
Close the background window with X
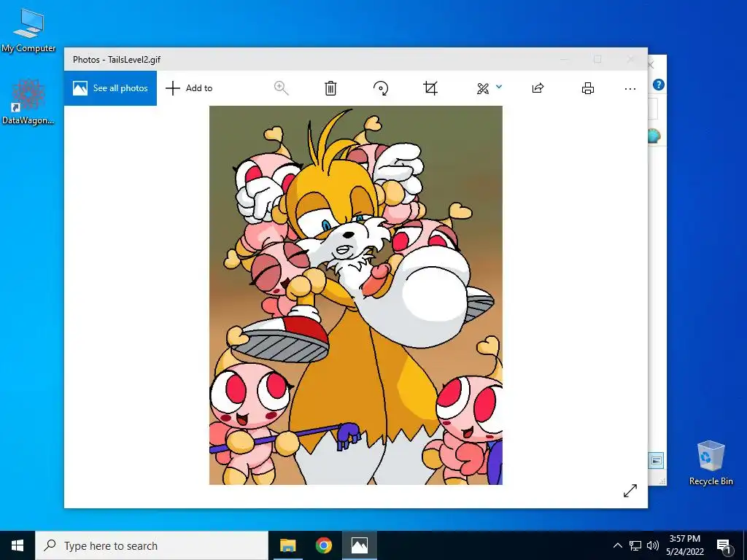pyautogui.click(x=651, y=65)
